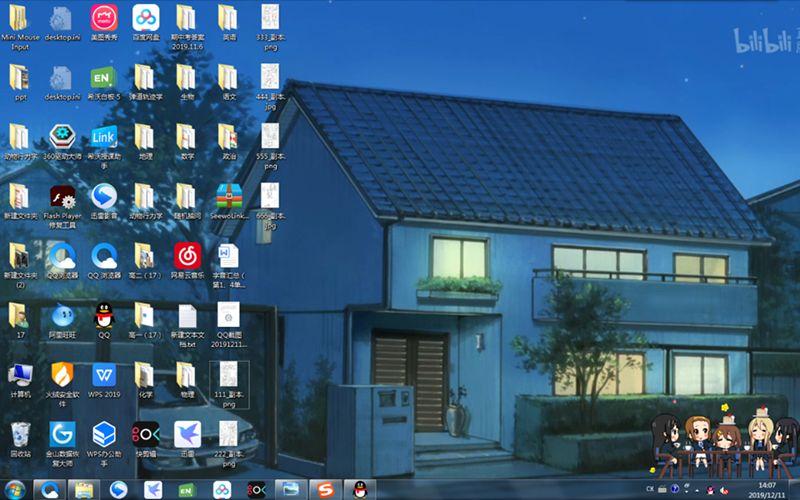Select the SeewoLink archive file icon
The image size is (800, 500).
pyautogui.click(x=229, y=196)
